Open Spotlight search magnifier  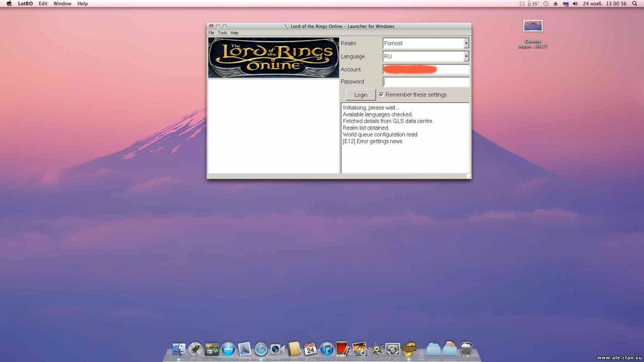[x=635, y=3]
